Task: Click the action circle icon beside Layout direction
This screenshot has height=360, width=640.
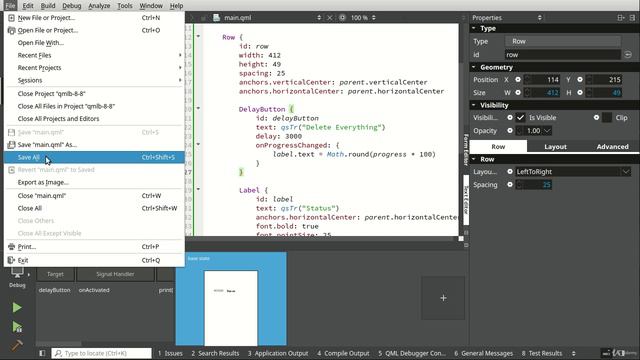Action: pos(510,172)
